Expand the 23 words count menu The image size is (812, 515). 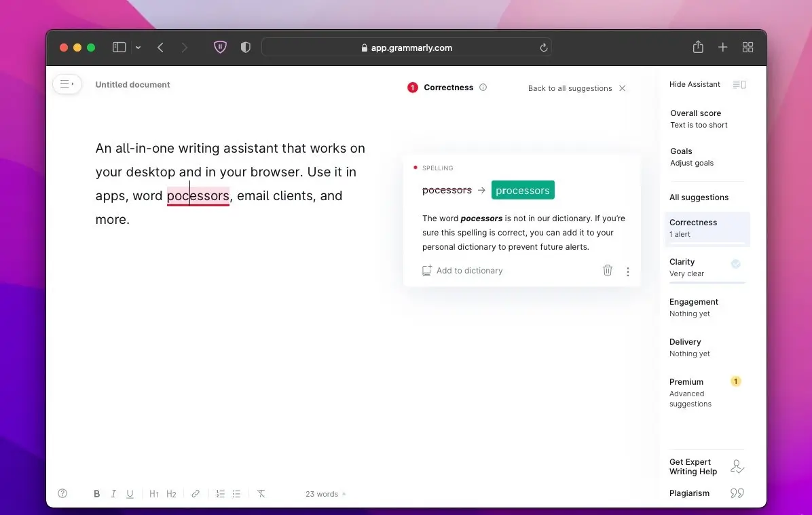(326, 494)
